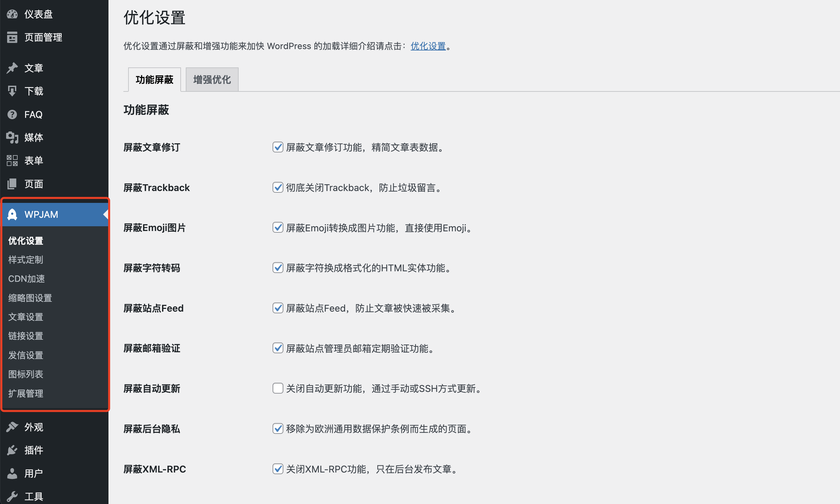Click the WPJAM rocket icon

(12, 215)
